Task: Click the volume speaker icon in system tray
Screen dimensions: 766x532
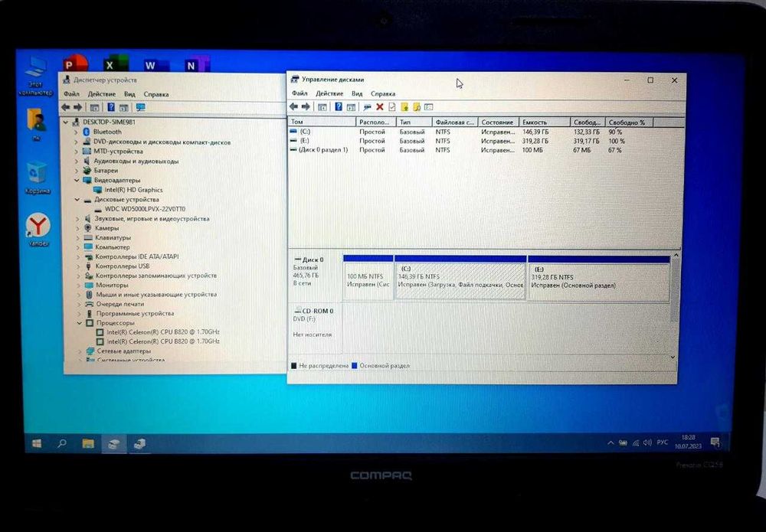Action: click(648, 442)
